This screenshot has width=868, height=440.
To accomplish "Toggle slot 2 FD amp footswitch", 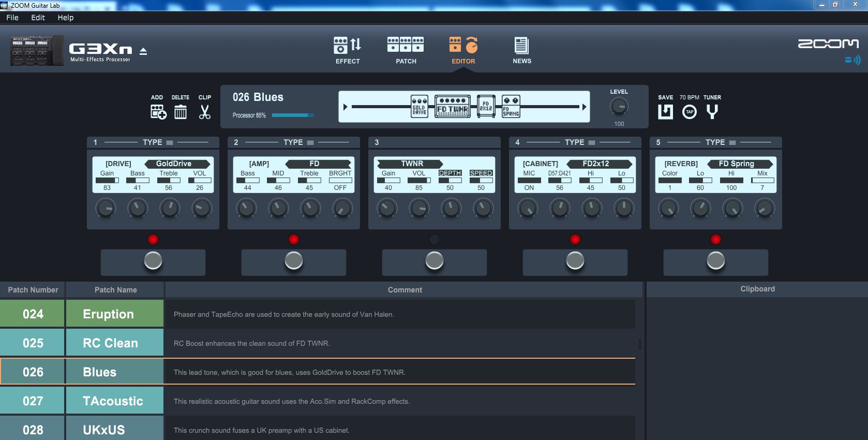I will pyautogui.click(x=294, y=261).
